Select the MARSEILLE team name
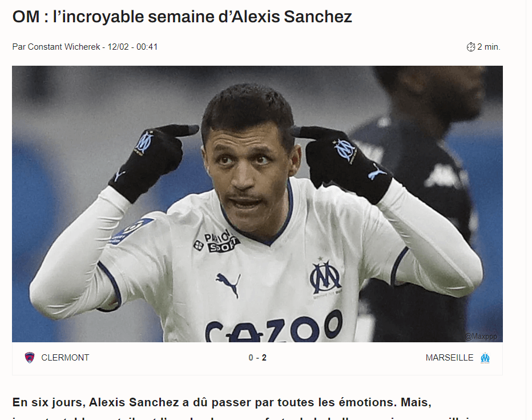The height and width of the screenshot is (420, 532). tap(449, 358)
